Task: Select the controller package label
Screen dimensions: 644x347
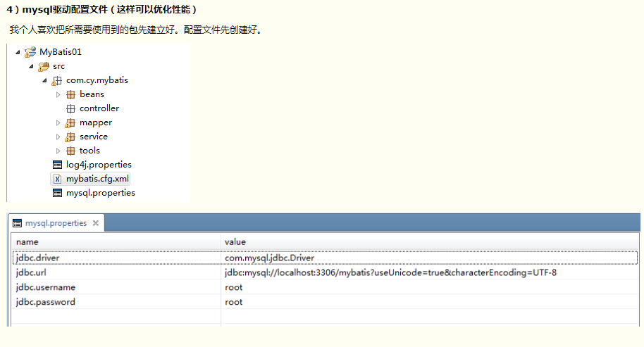Action: click(x=99, y=108)
